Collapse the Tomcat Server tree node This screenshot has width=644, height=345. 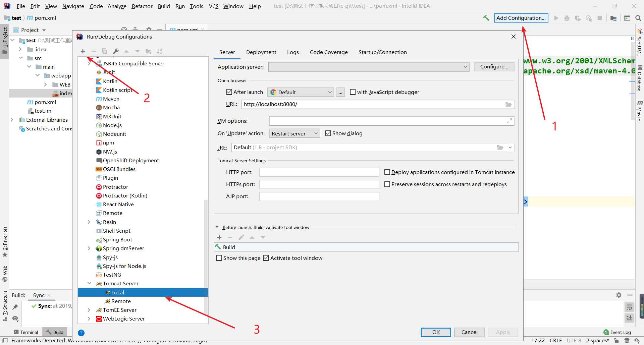(89, 283)
